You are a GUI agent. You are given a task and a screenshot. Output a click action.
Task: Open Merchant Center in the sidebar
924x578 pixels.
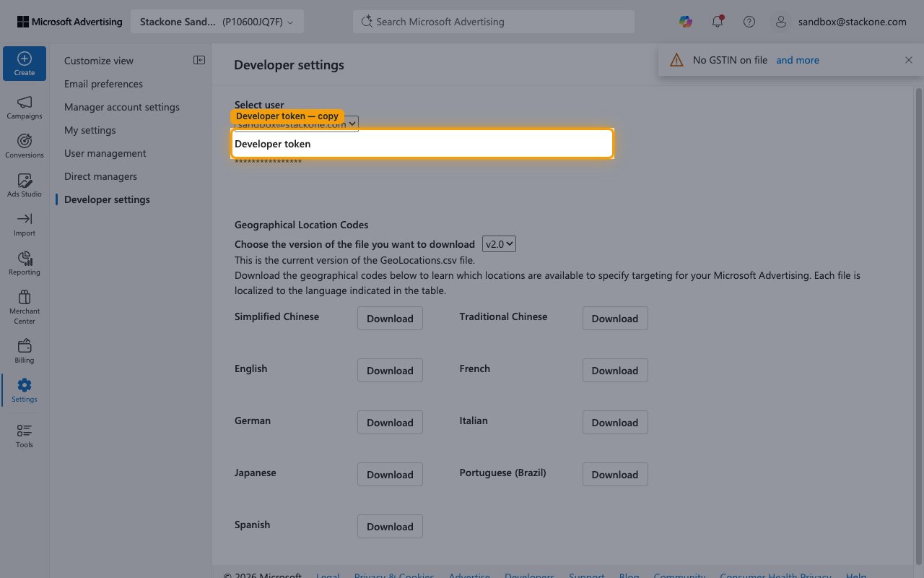(25, 307)
